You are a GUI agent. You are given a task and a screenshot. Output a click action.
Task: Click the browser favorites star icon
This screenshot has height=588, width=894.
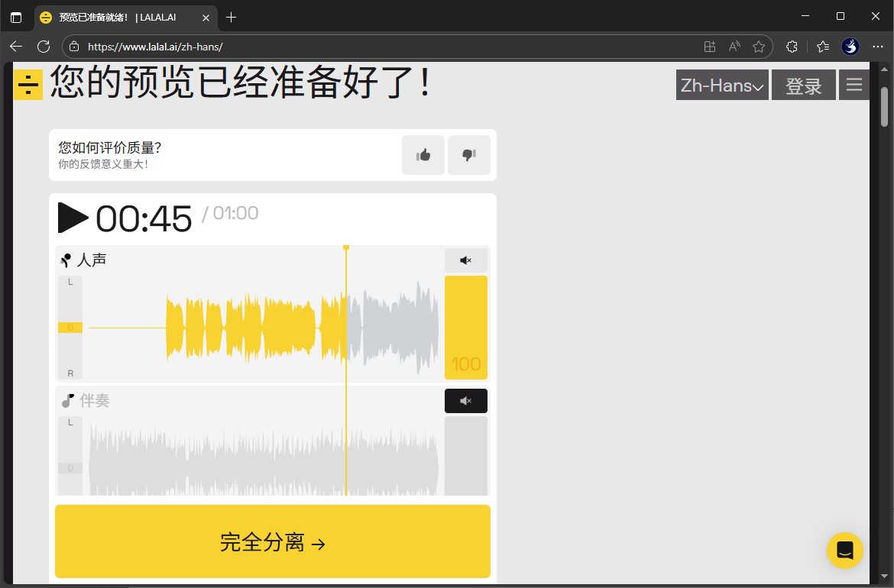758,47
